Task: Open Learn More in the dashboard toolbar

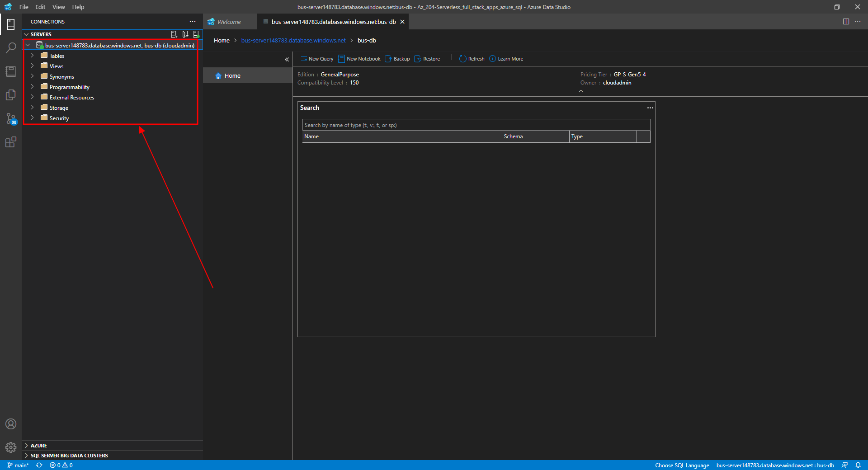Action: coord(506,59)
